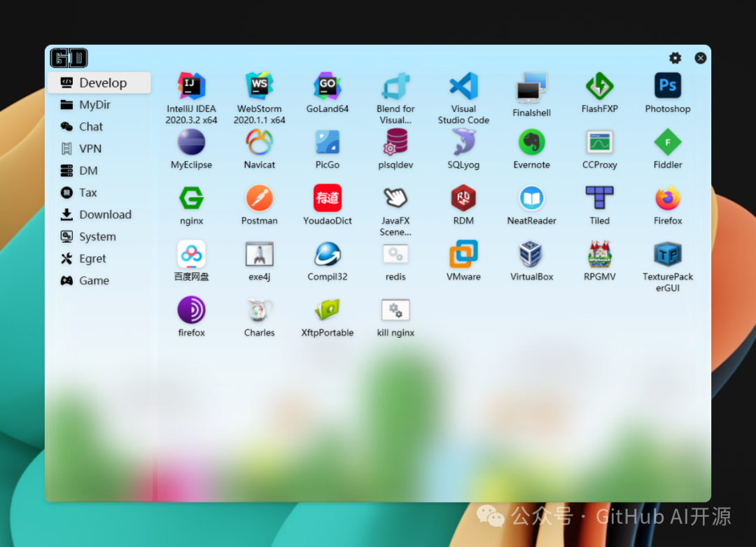This screenshot has height=547, width=756.
Task: Switch to VPN category
Action: [x=99, y=148]
